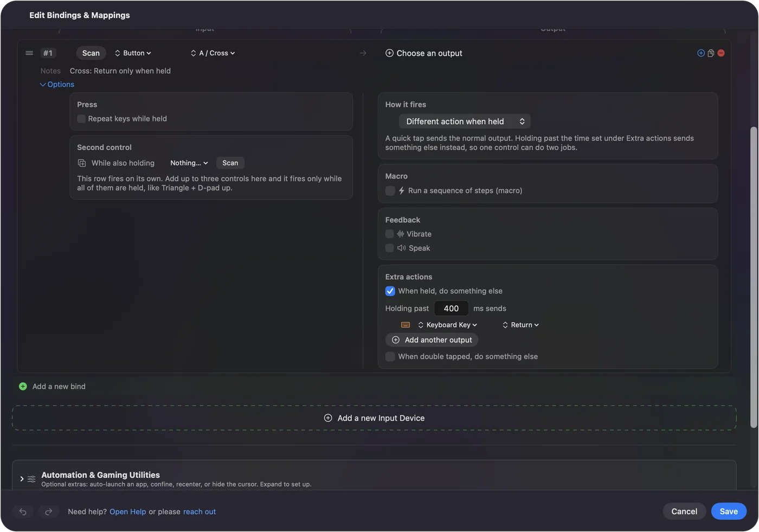
Task: Open the Return key dropdown
Action: 520,325
